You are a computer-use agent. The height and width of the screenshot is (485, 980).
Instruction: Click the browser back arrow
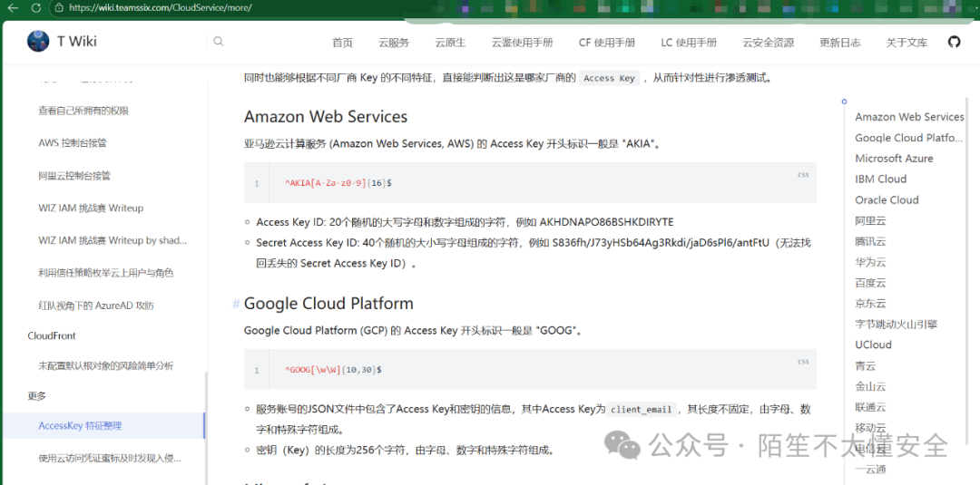[13, 8]
